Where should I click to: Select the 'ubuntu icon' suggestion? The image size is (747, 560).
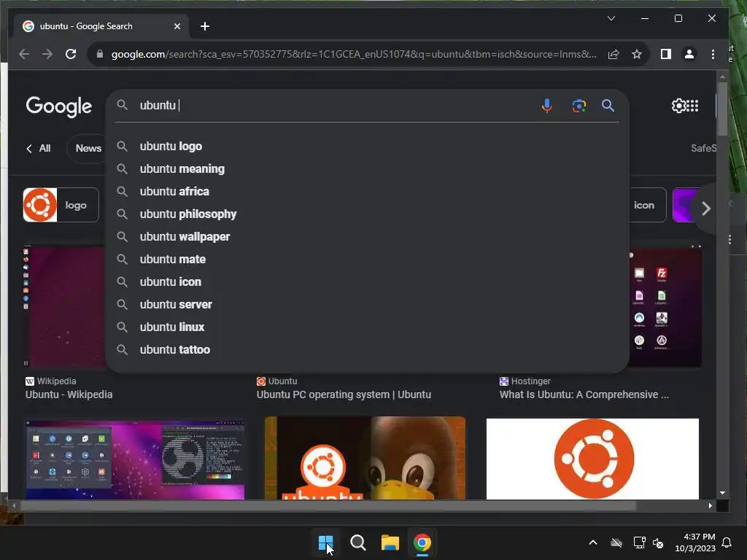[367, 282]
